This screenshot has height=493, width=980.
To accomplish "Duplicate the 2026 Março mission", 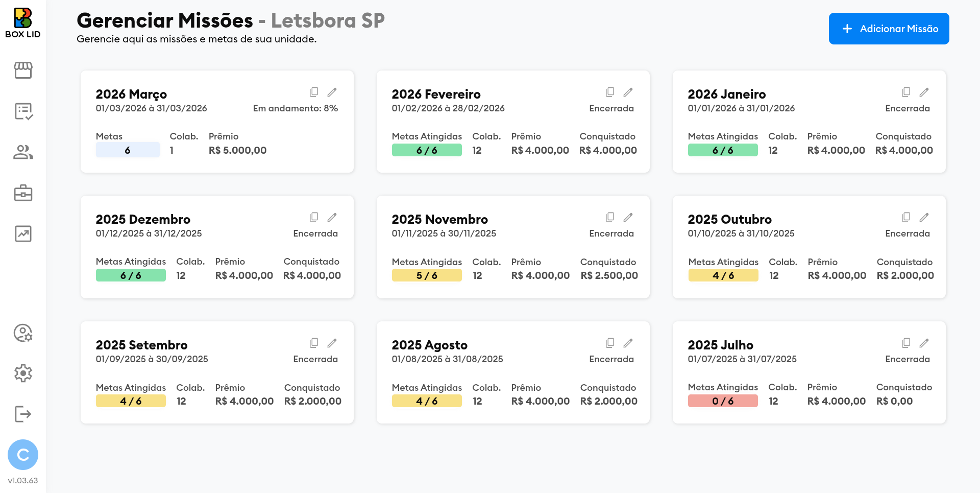I will [314, 92].
